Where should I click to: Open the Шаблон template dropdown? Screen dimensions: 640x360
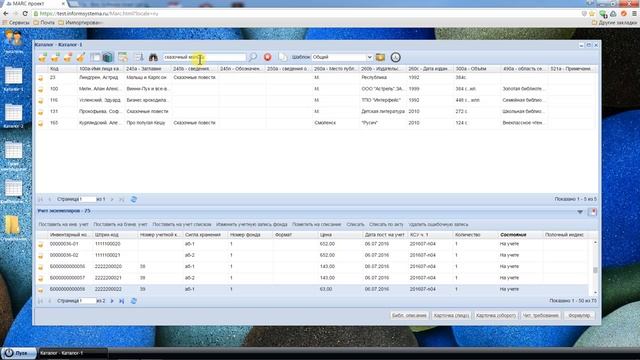click(369, 57)
